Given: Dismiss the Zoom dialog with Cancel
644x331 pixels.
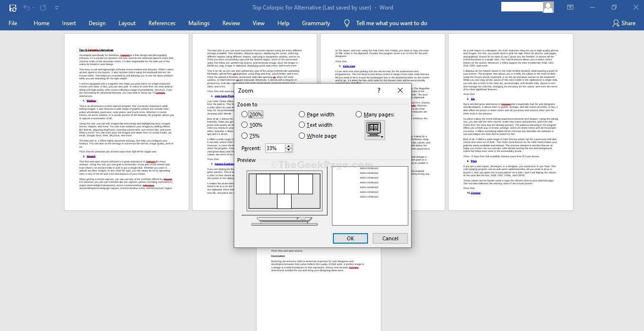Looking at the screenshot, I should 390,238.
